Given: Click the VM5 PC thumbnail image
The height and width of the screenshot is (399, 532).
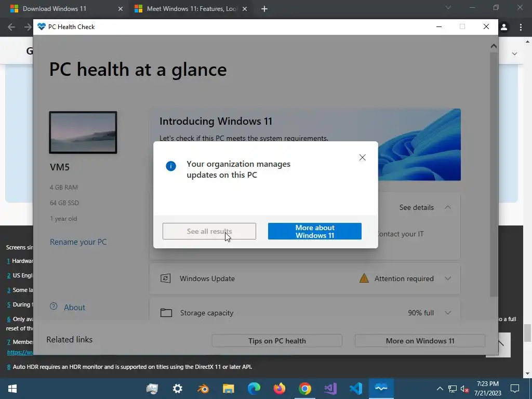Looking at the screenshot, I should click(x=83, y=132).
